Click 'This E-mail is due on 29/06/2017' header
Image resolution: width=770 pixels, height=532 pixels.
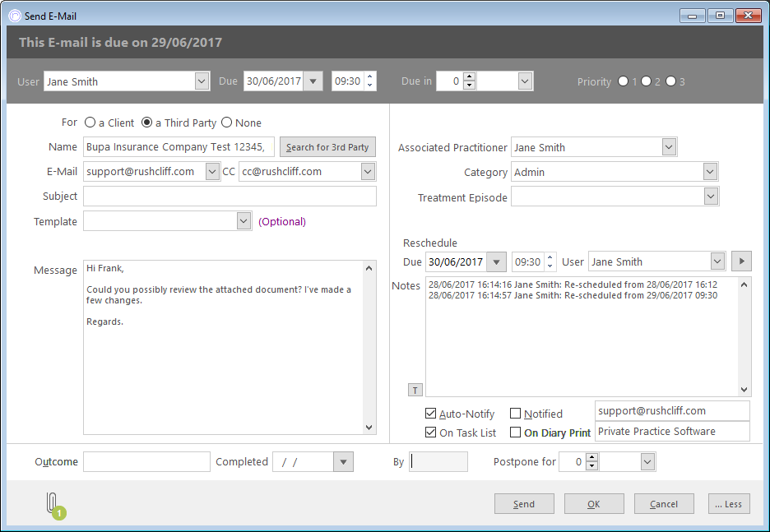120,42
